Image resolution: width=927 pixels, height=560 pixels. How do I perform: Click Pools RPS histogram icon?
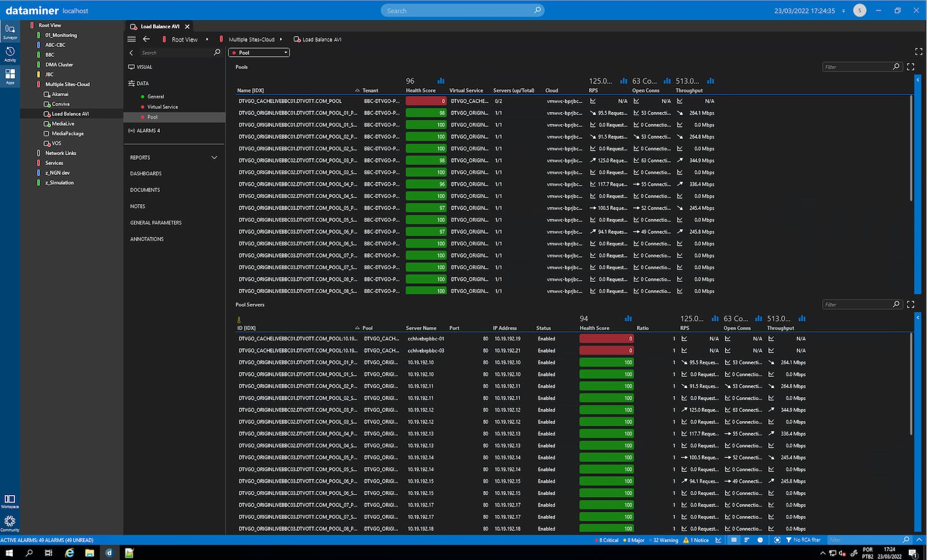click(624, 81)
